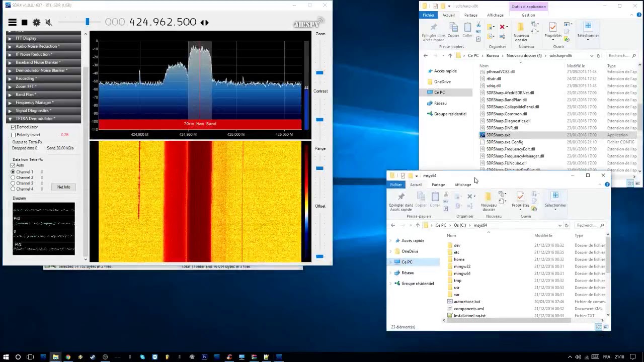The image size is (644, 362).
Task: Open Accueil tab in sdrsharp-x86 window
Action: [448, 15]
